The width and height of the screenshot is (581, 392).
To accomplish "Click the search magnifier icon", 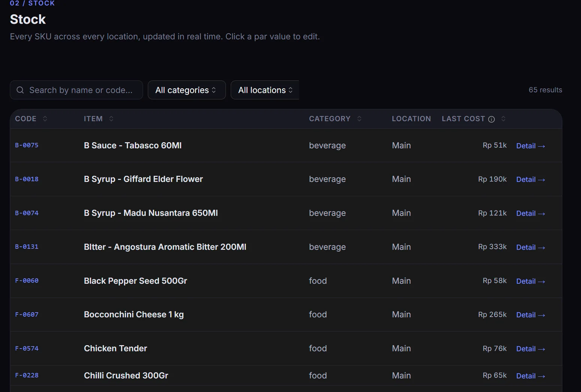I will coord(20,90).
